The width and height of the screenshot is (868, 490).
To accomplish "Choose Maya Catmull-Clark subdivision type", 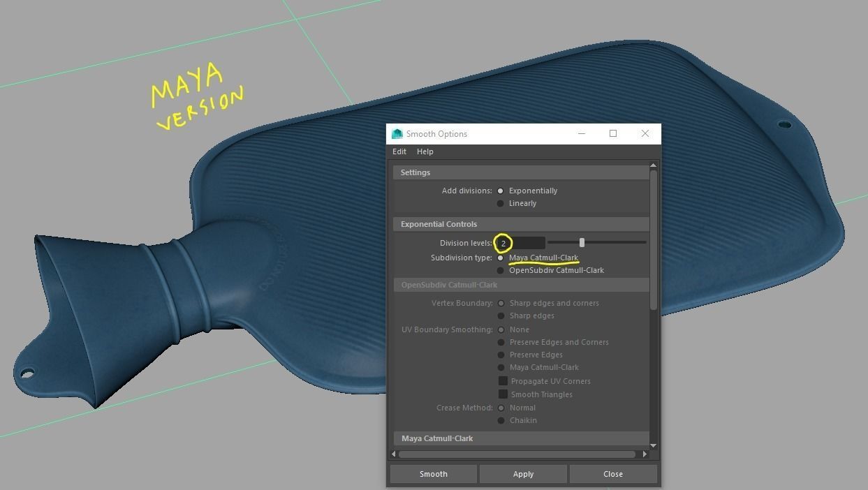I will click(x=500, y=258).
